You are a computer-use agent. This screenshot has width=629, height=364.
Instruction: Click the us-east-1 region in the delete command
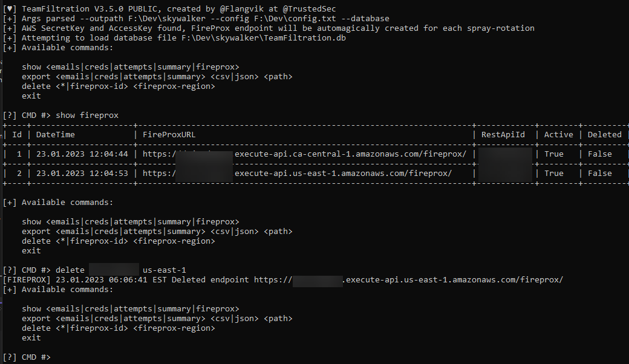[x=165, y=270]
